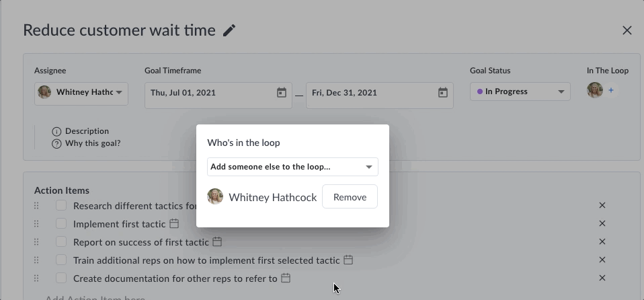Expand the Add someone else to the loop dropdown

point(292,167)
